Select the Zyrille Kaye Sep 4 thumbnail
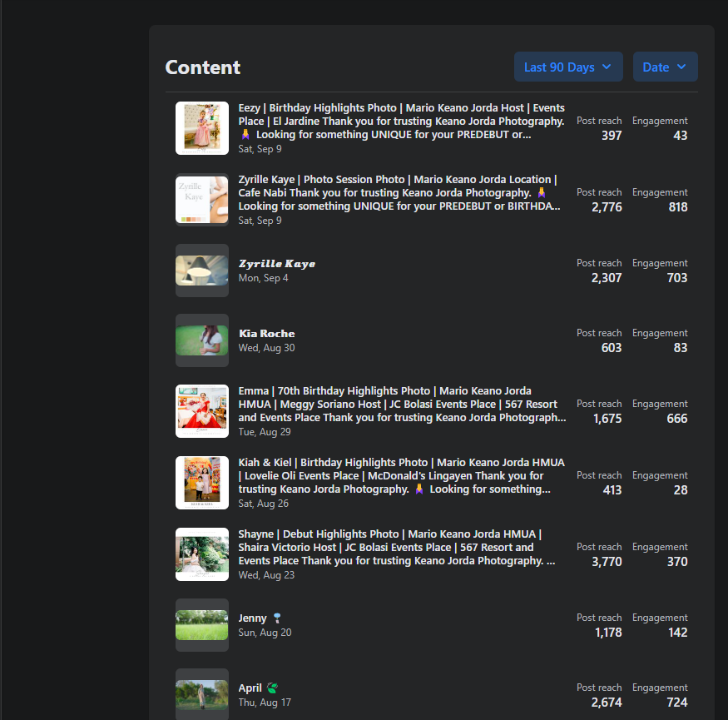The width and height of the screenshot is (728, 720). point(202,271)
